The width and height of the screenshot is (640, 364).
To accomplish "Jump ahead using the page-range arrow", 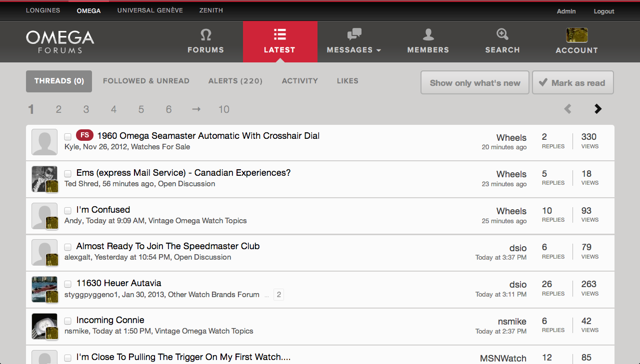I will (x=196, y=109).
